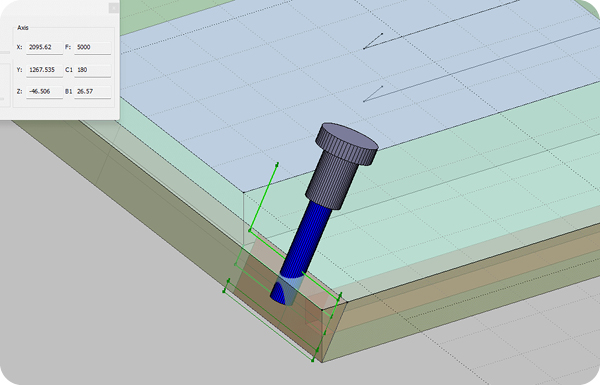Click the F feed rate field 5000

[93, 47]
